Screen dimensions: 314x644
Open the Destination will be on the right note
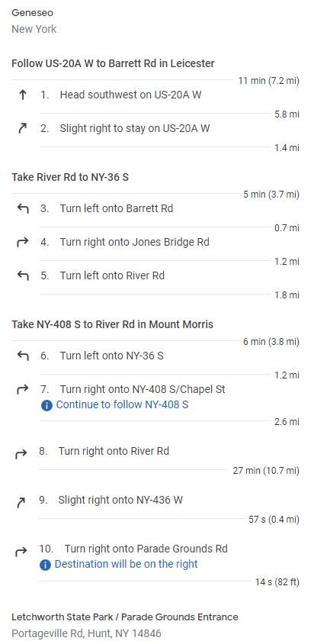tap(126, 565)
